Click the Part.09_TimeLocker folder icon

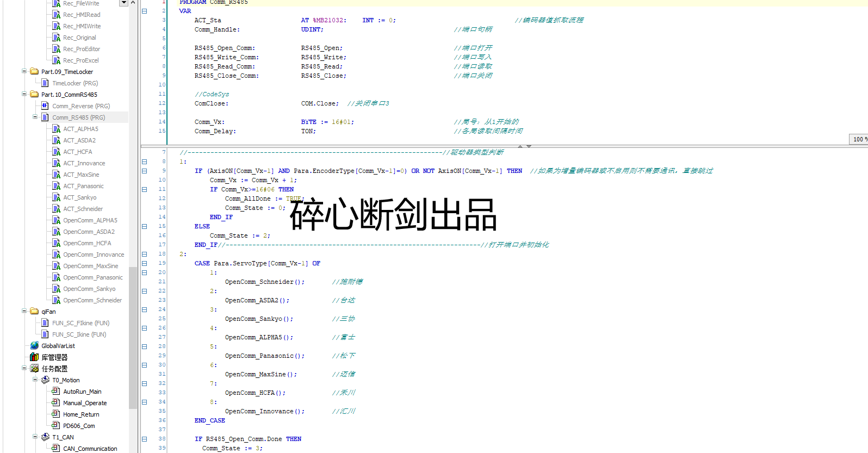[34, 72]
